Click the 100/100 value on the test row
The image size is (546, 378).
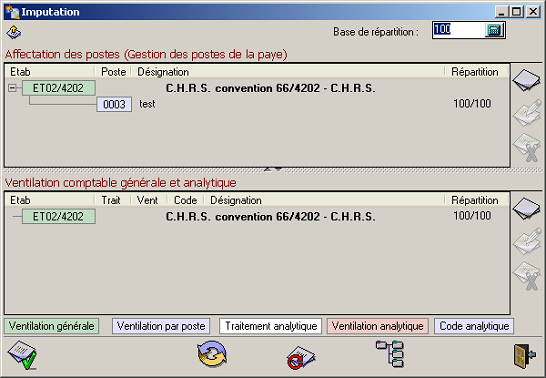[472, 103]
